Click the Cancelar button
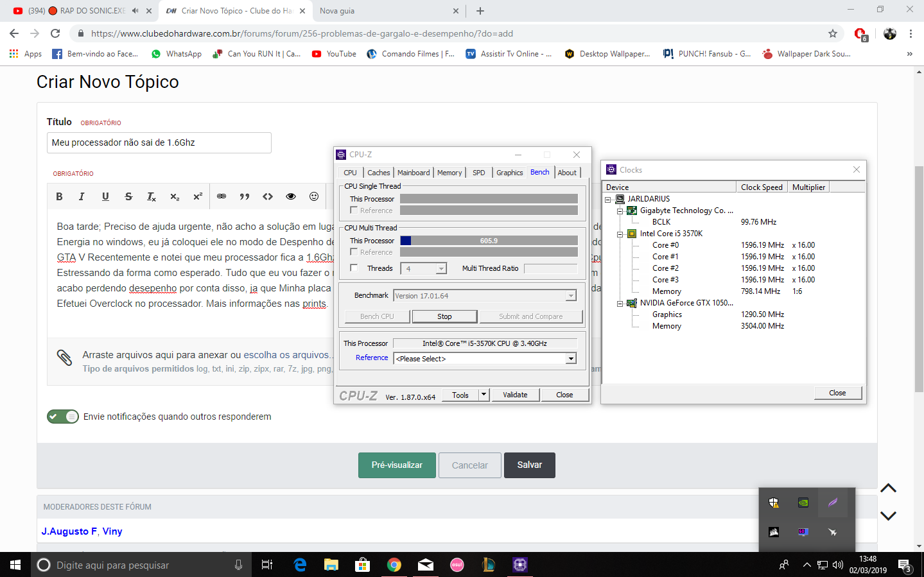 [x=470, y=465]
